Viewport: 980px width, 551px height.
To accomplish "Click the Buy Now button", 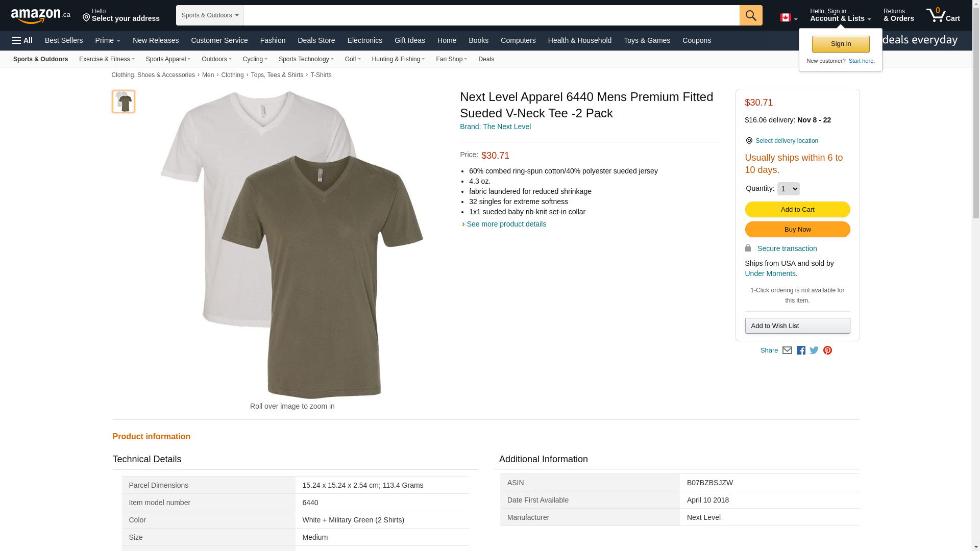I will (x=797, y=230).
